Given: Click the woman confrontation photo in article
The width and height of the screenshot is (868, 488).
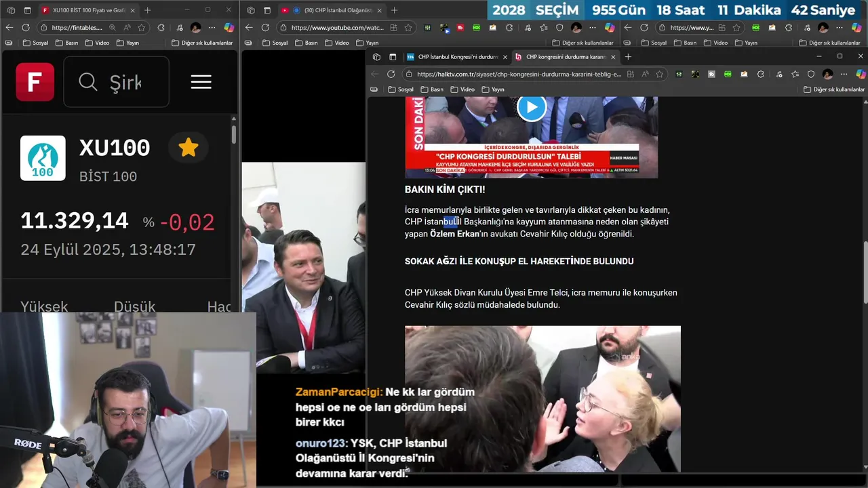Looking at the screenshot, I should 542,399.
